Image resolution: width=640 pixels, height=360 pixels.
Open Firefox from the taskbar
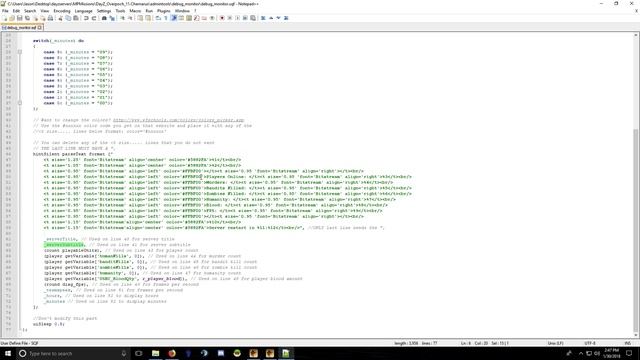pyautogui.click(x=172, y=353)
